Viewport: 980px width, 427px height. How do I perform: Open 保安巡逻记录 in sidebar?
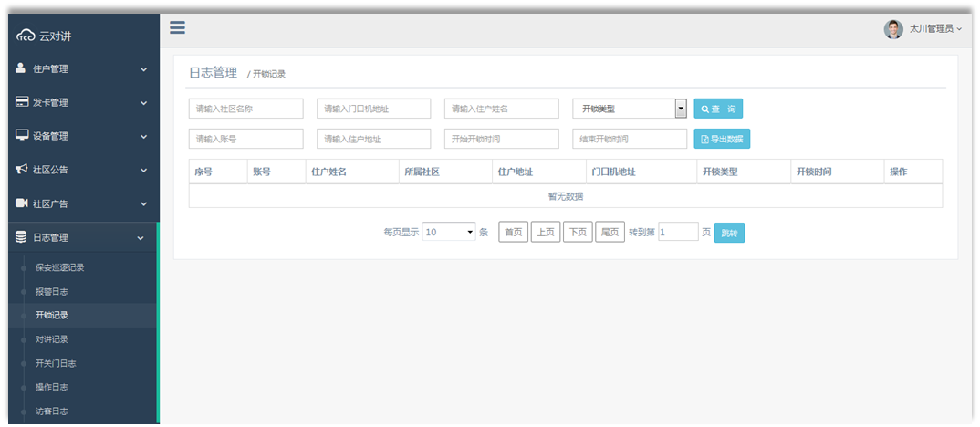tap(60, 267)
